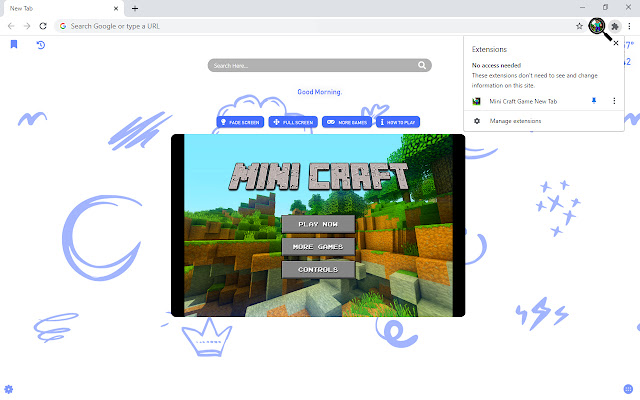Open the apps grid icon on the page footer
The image size is (640, 400).
(x=628, y=389)
